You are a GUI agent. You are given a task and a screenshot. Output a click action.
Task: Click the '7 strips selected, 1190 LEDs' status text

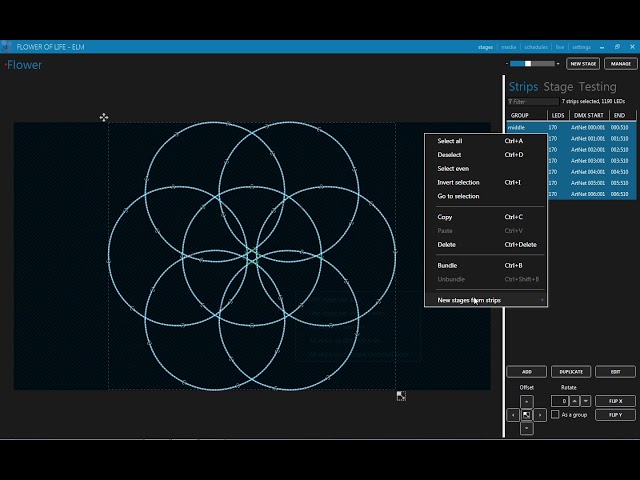[x=593, y=101]
